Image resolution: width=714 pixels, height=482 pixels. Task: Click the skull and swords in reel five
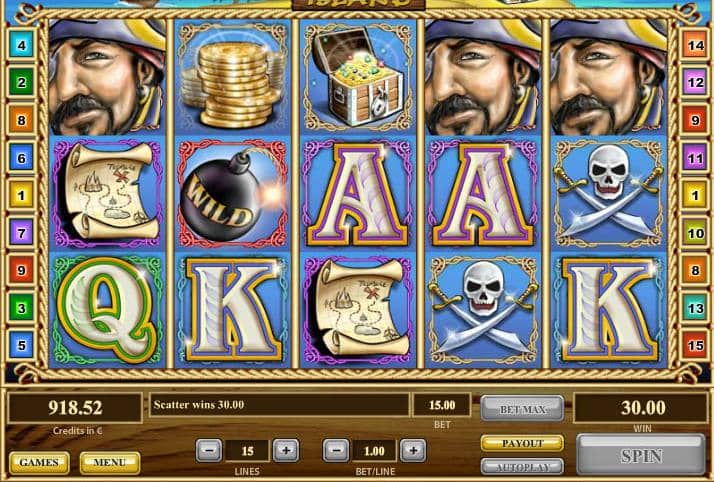(608, 194)
